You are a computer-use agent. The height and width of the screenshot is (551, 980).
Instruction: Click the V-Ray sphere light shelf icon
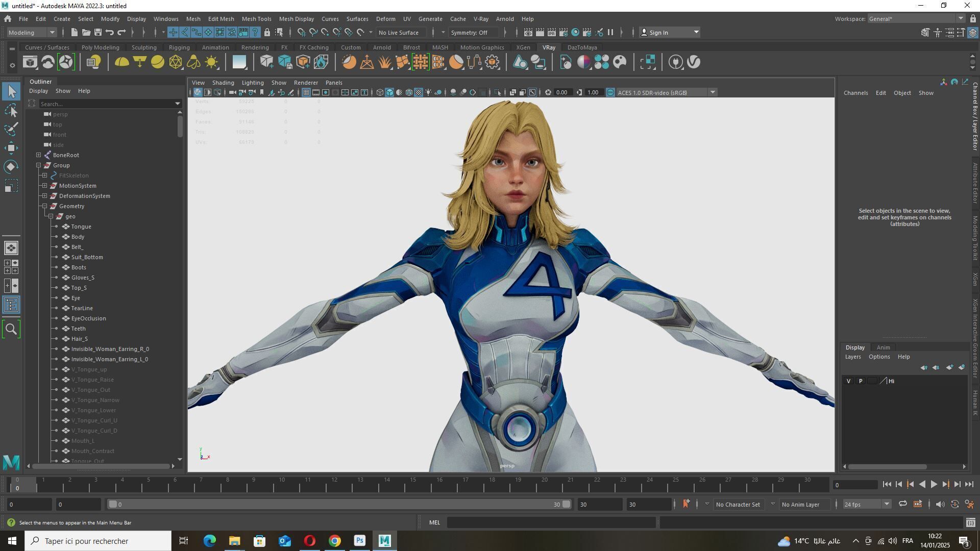tap(158, 62)
